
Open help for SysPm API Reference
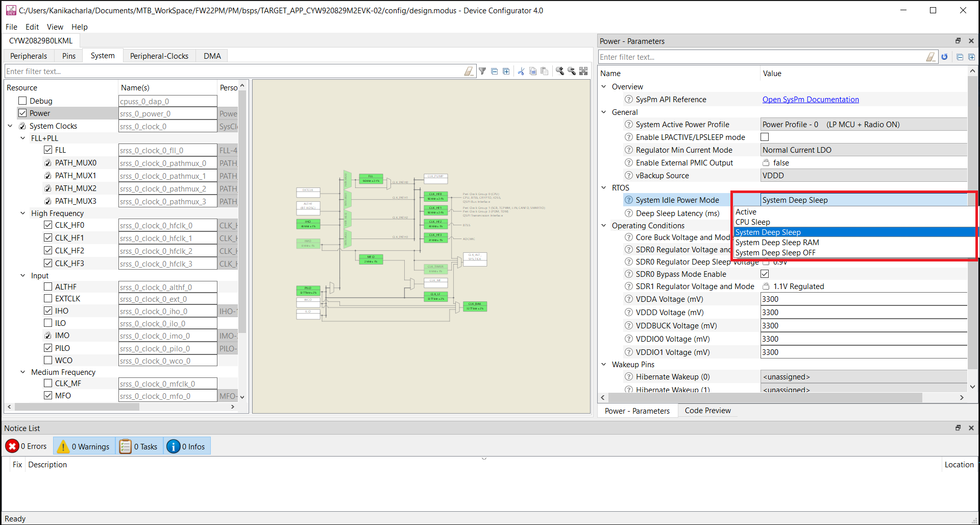[x=629, y=99]
